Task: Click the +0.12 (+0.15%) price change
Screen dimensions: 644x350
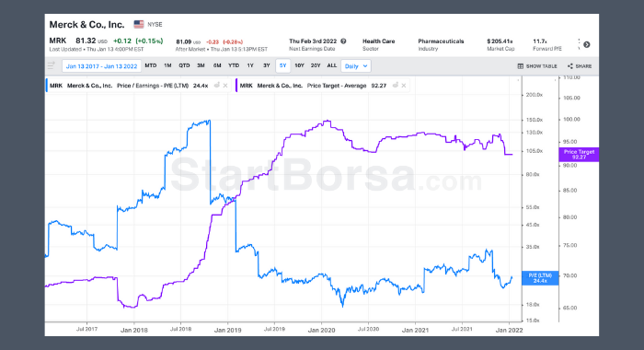Action: pos(138,41)
